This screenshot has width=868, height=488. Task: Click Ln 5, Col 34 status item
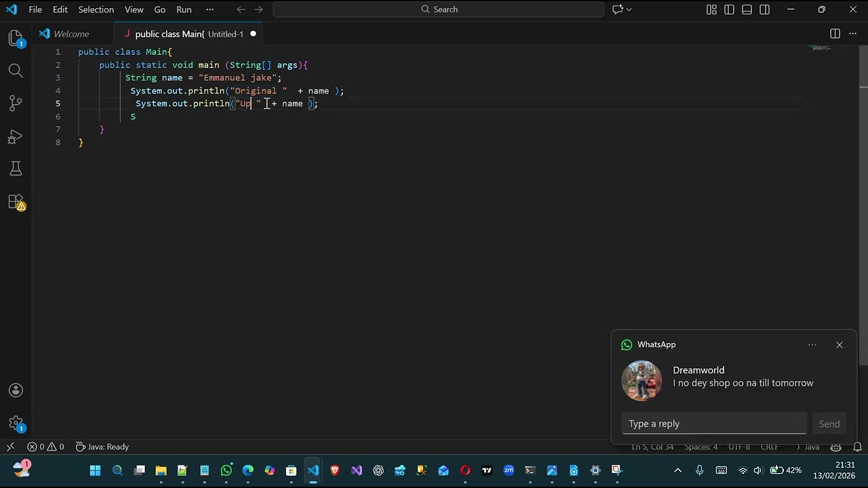point(652,447)
